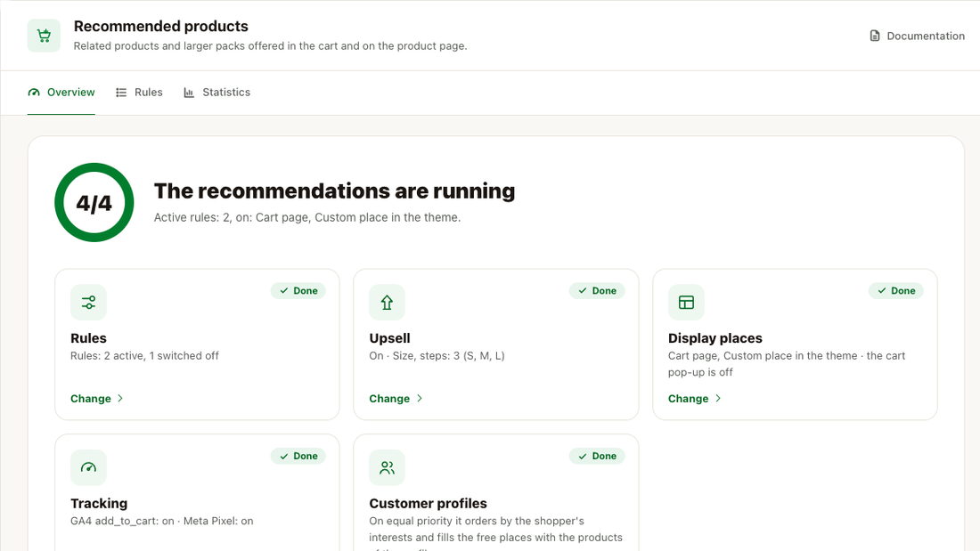The height and width of the screenshot is (551, 980).
Task: Click the 'Recommended products' page title
Action: tap(161, 26)
